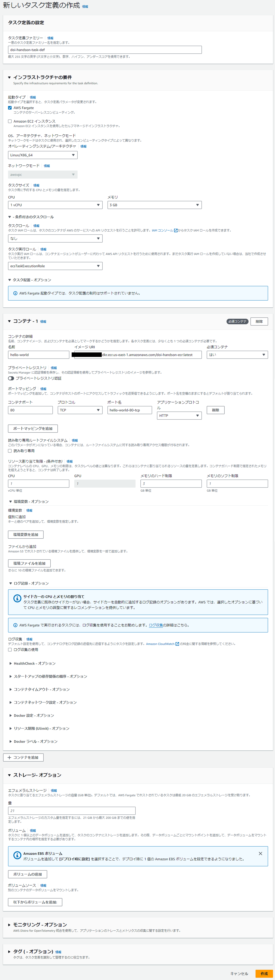Viewport: 275px width, 980px height.
Task: Collapse the 条件付きのタスクロール section
Action: click(9, 217)
